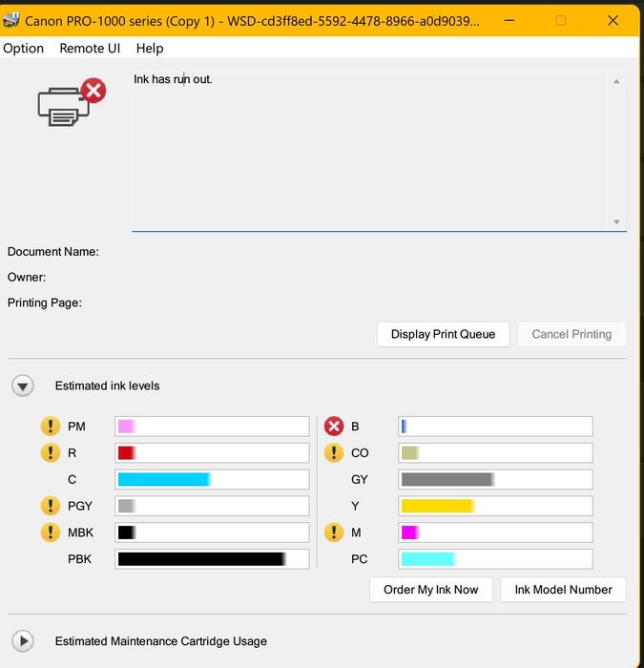Click the PC ink label
Image resolution: width=644 pixels, height=668 pixels.
coord(359,559)
